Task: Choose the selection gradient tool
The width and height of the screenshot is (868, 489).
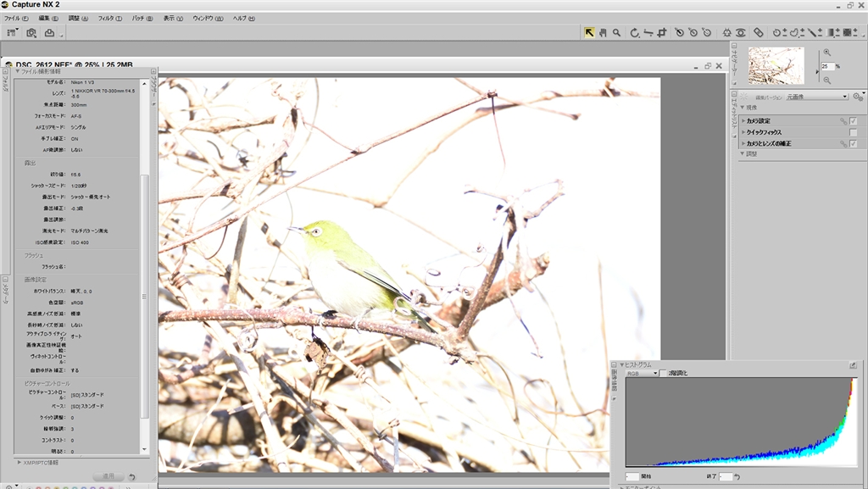Action: pyautogui.click(x=832, y=33)
